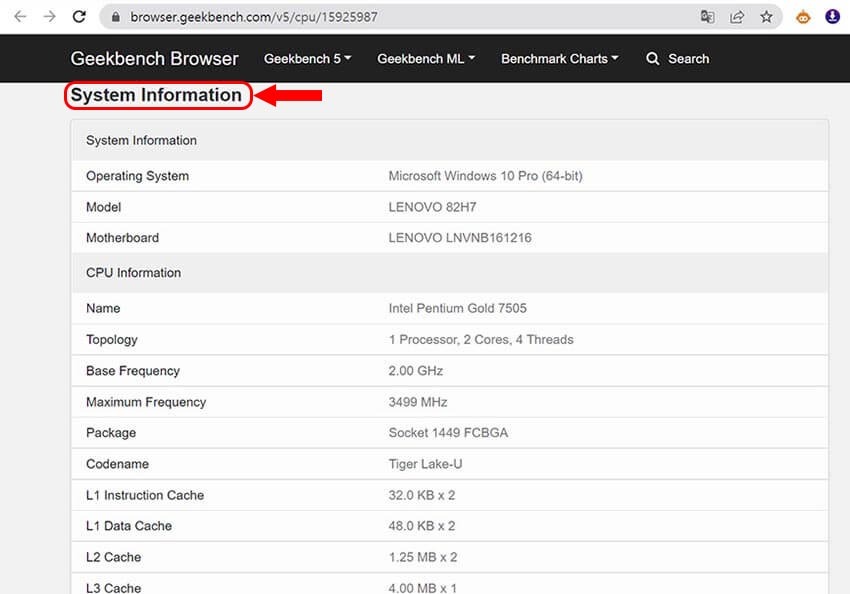Image resolution: width=850 pixels, height=594 pixels.
Task: Select the CPU Information section header
Action: (133, 273)
